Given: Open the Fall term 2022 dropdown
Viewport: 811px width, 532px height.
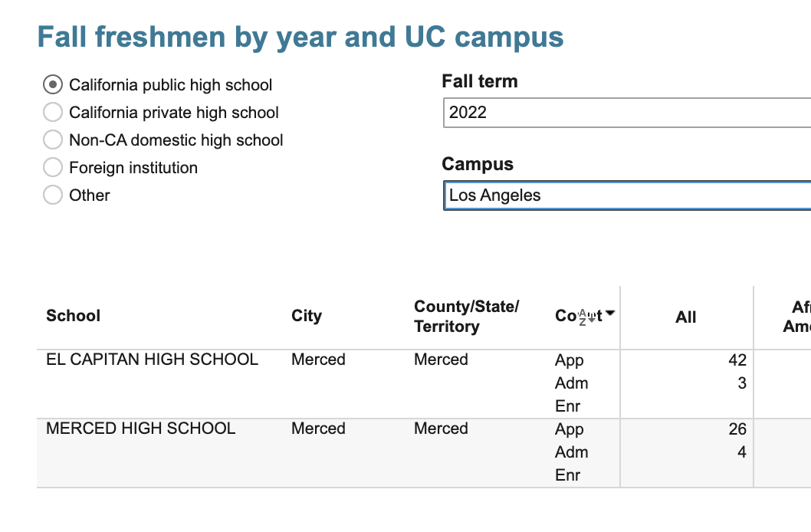Looking at the screenshot, I should tap(625, 113).
